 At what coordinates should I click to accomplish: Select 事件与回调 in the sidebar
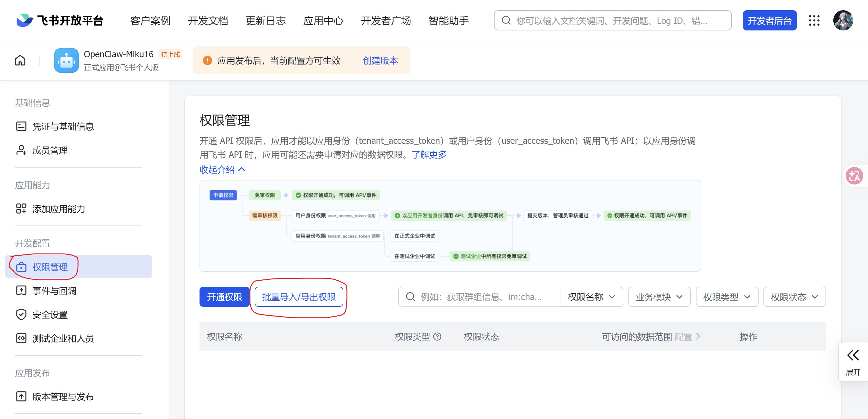pyautogui.click(x=54, y=291)
